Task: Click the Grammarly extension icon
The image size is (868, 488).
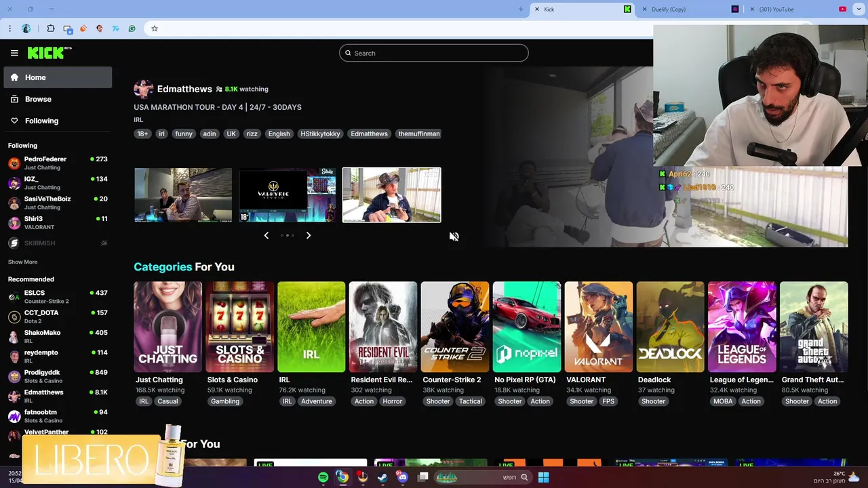Action: click(x=132, y=28)
